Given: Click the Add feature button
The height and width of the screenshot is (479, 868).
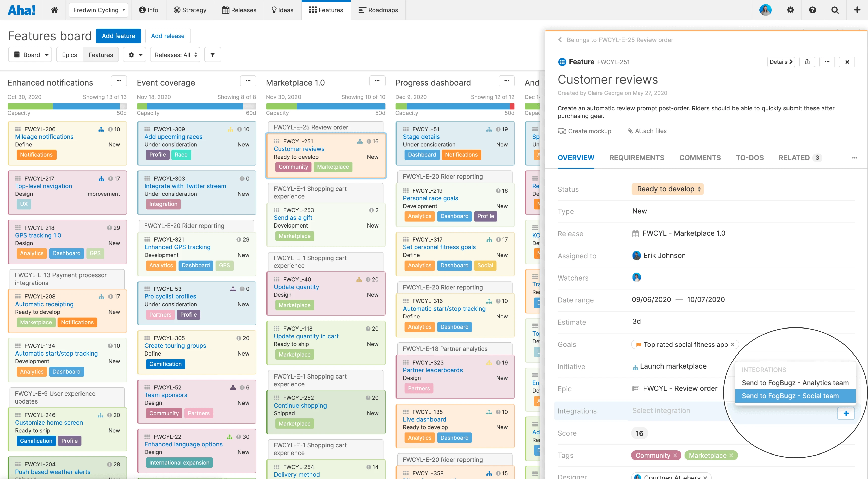Looking at the screenshot, I should coord(118,36).
